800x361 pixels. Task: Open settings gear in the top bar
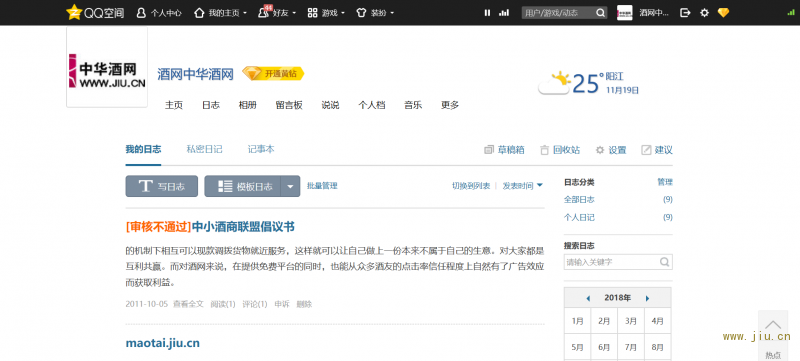705,13
